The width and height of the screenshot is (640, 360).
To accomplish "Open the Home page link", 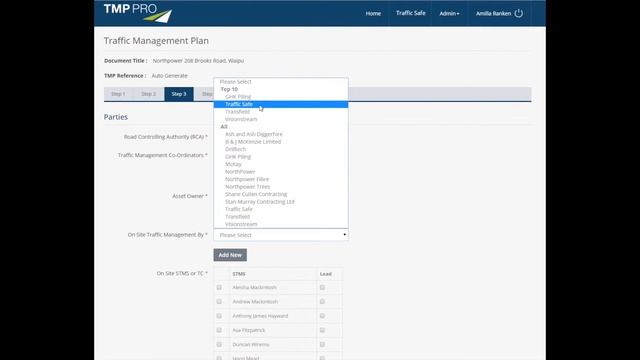I will point(373,13).
